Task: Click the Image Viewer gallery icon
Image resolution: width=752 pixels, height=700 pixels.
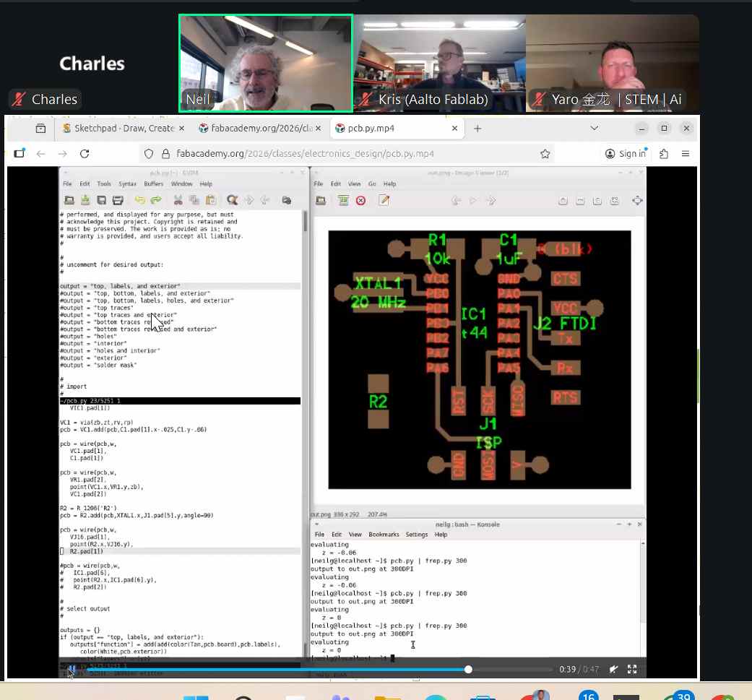Action: [x=343, y=200]
